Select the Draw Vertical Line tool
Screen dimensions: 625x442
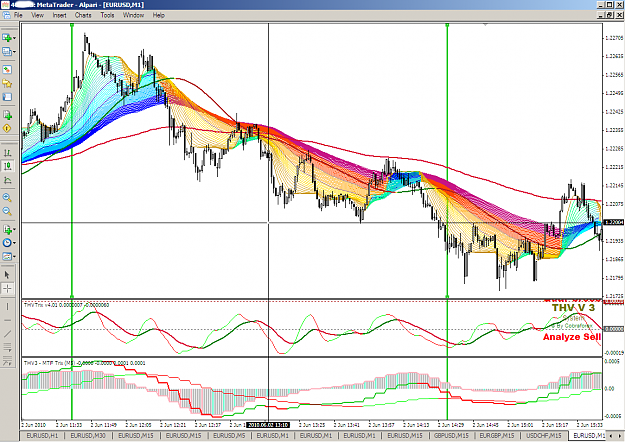7,306
